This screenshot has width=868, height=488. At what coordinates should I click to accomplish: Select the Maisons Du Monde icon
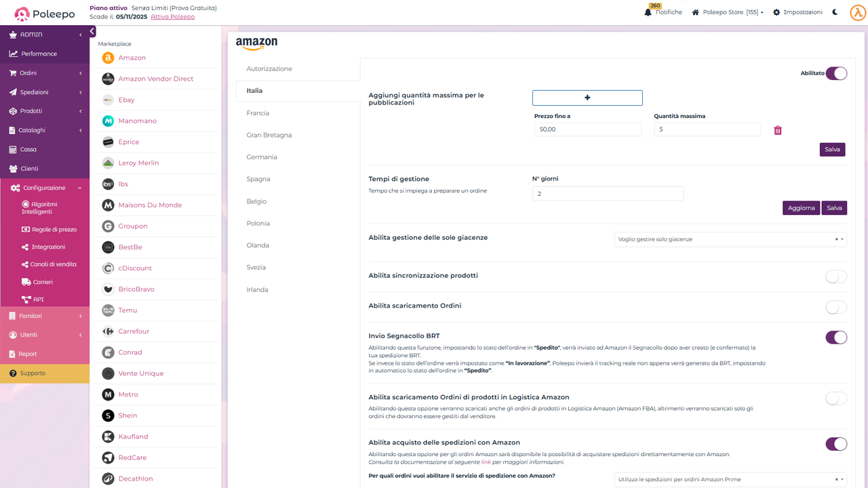tap(108, 205)
